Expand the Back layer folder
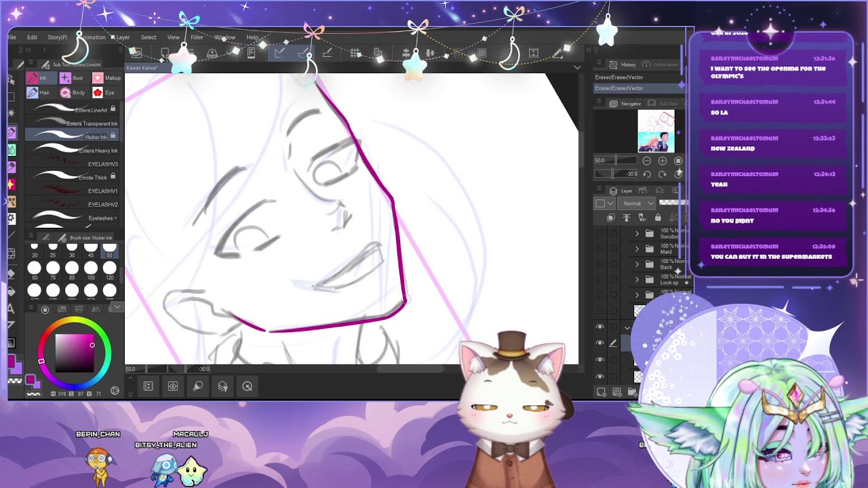Viewport: 868px width, 488px height. click(x=637, y=264)
